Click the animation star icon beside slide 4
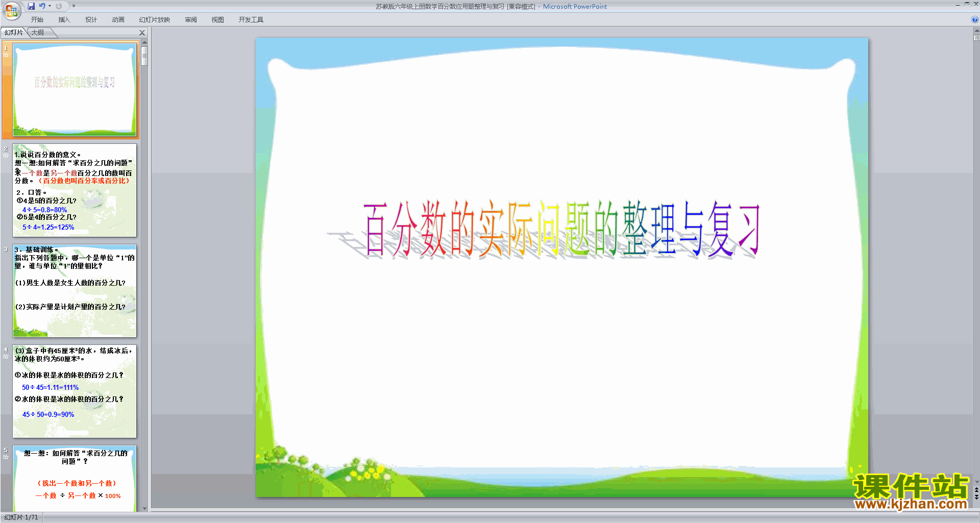This screenshot has width=980, height=523. click(x=6, y=356)
